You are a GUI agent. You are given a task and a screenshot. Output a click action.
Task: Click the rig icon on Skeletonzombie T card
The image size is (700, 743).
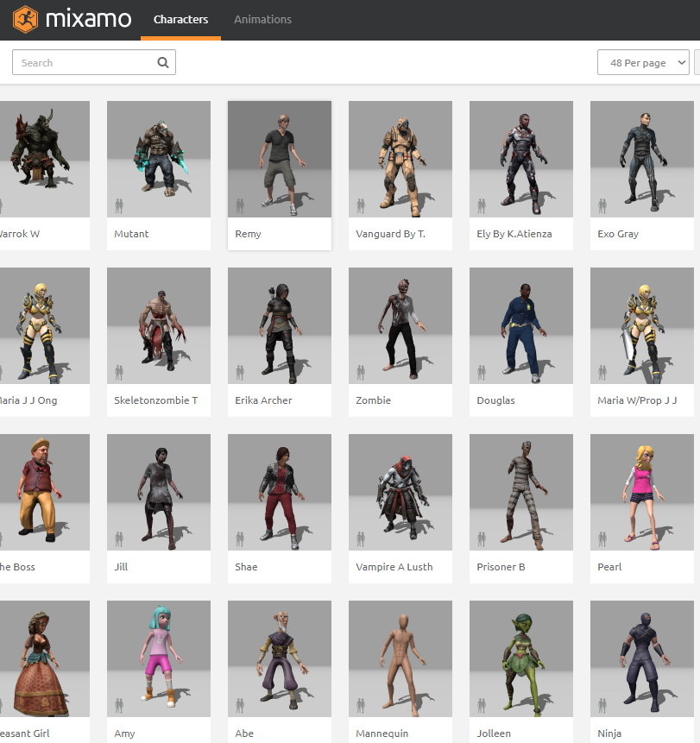pyautogui.click(x=119, y=373)
